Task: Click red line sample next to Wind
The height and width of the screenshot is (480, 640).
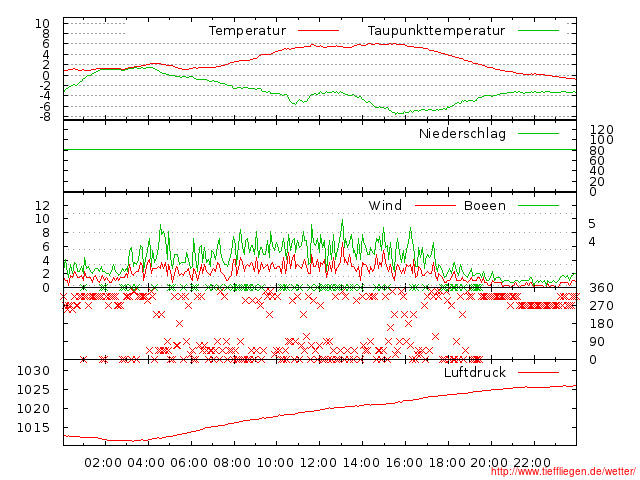Action: (435, 205)
